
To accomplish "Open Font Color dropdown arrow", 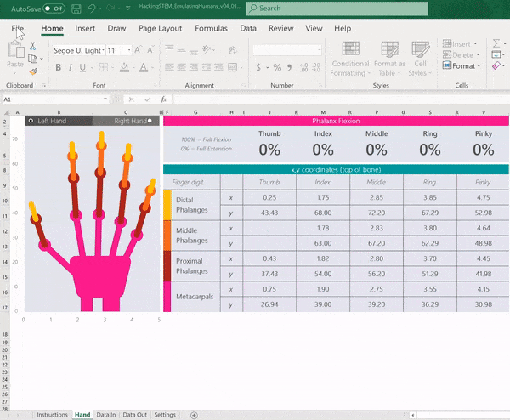I will click(152, 68).
